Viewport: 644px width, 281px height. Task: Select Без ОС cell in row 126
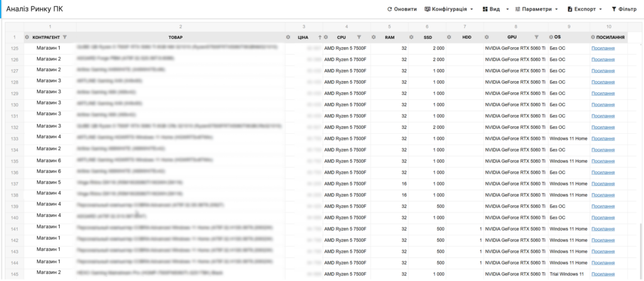tap(569, 60)
